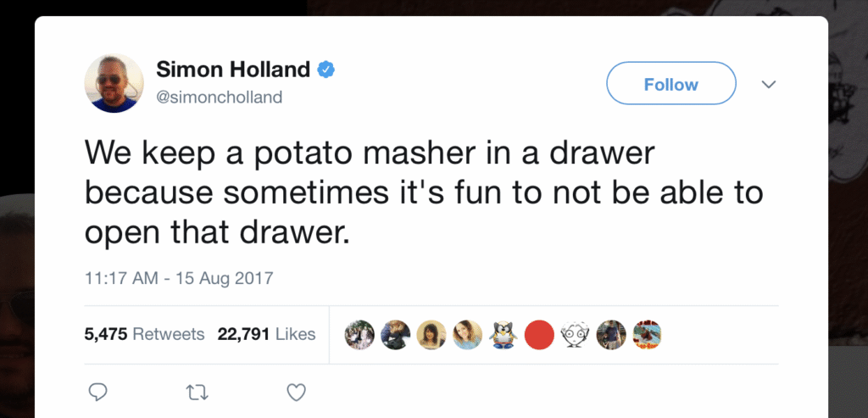Click Simon Holland's profile photo
The width and height of the screenshot is (868, 418).
[x=114, y=83]
